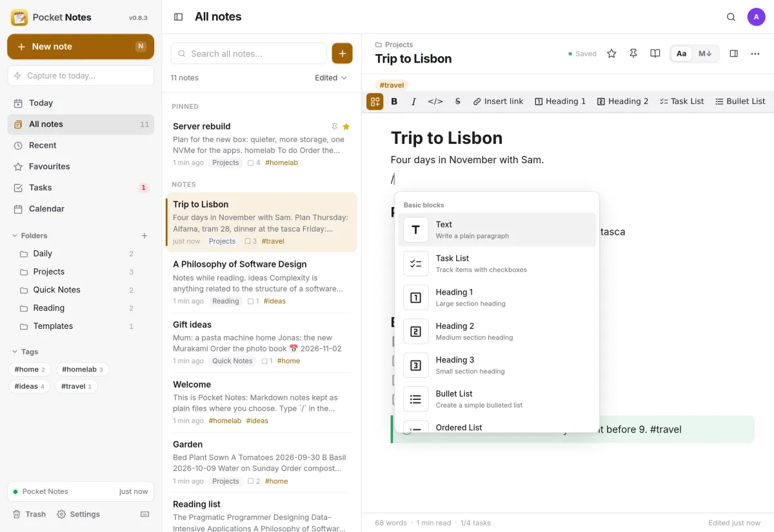This screenshot has height=532, width=774.
Task: Click the Projects breadcrumb above the note title
Action: [394, 44]
